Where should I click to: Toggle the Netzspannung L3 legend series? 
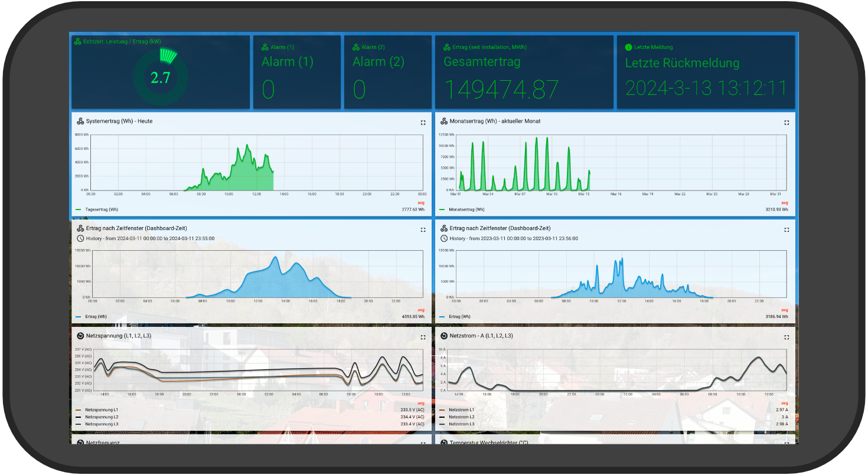pos(102,424)
